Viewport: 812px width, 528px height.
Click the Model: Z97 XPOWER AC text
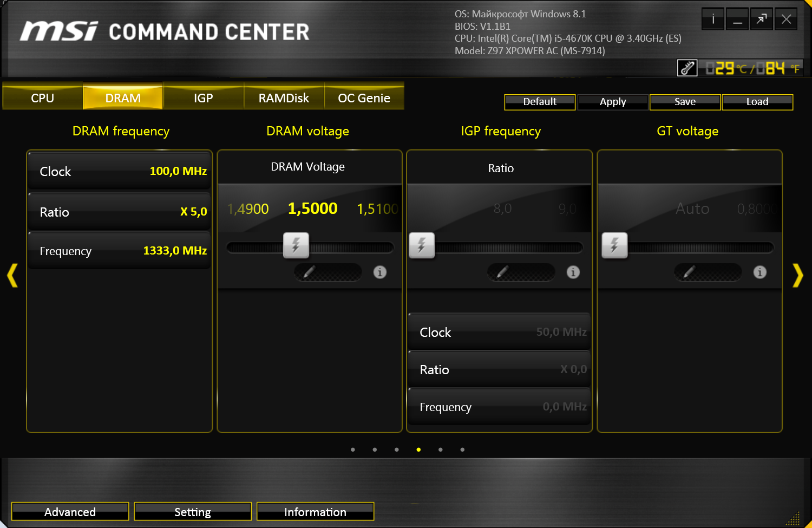530,51
